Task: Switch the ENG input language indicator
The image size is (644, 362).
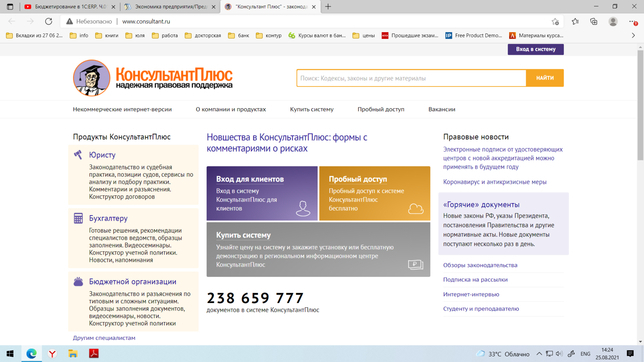Action: [585, 354]
